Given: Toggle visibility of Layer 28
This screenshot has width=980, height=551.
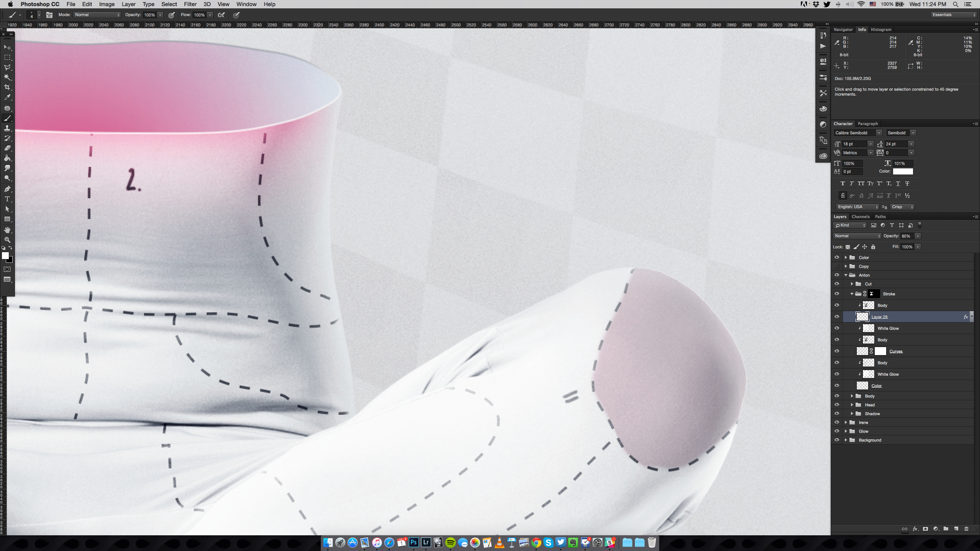Looking at the screenshot, I should pyautogui.click(x=837, y=317).
